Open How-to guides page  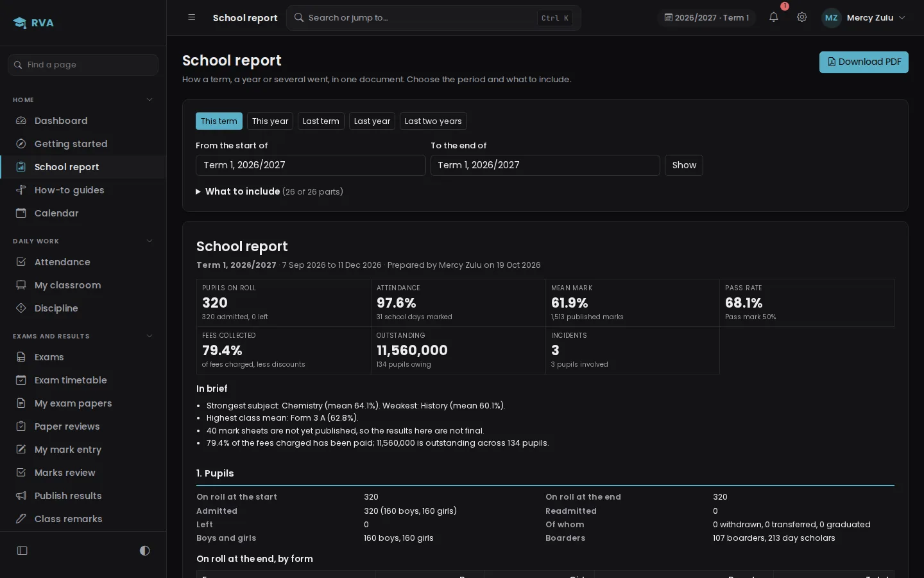[x=83, y=190]
